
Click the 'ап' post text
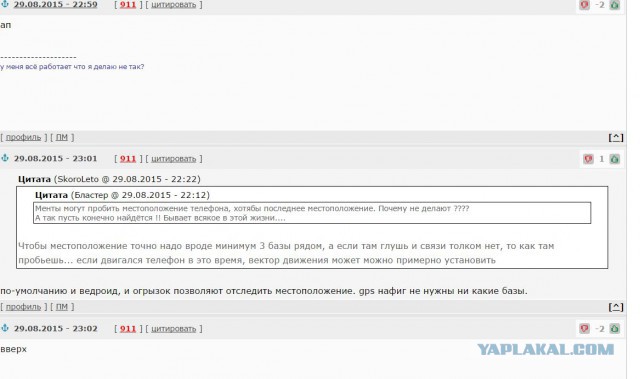5,25
